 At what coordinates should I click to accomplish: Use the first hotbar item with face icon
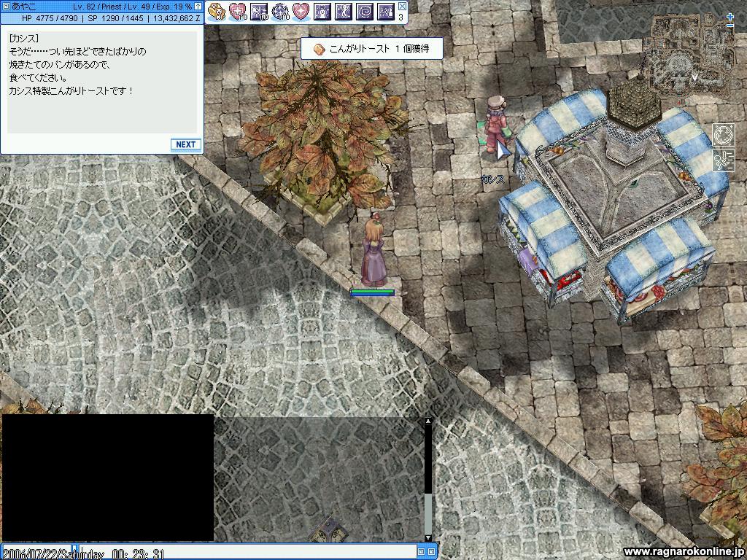pos(217,12)
